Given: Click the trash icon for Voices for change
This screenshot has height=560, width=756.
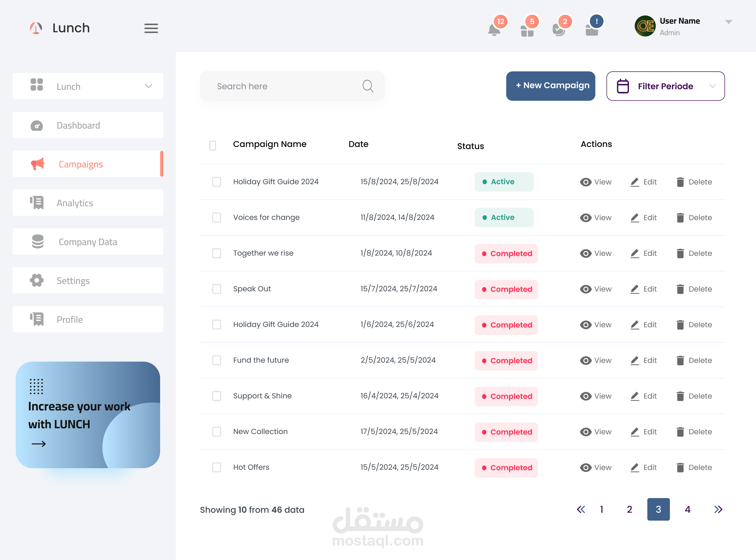Looking at the screenshot, I should click(680, 218).
